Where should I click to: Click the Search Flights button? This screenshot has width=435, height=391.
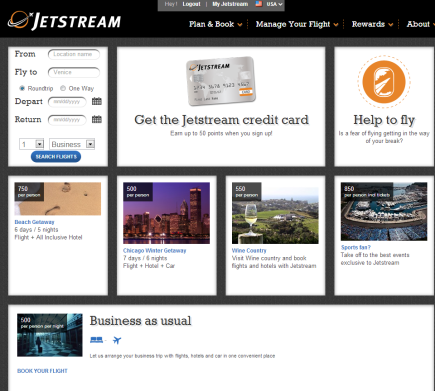(x=56, y=157)
